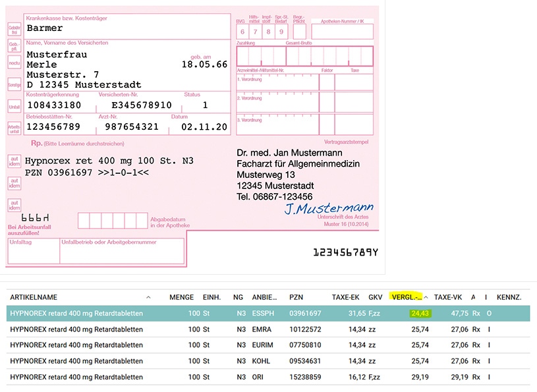Click the Apotheken-Nummer / IK field
537x392 pixels.
click(342, 32)
